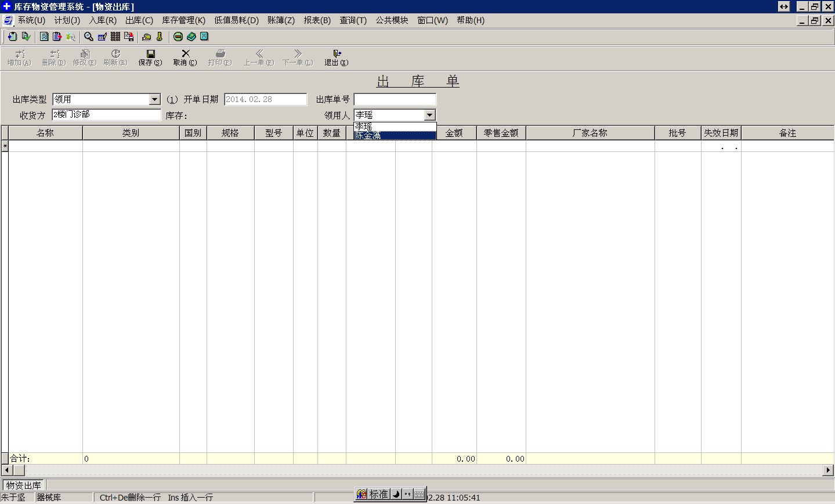This screenshot has width=835, height=504.
Task: Click the first toolbar icon with clipboard and arrow
Action: tap(12, 37)
